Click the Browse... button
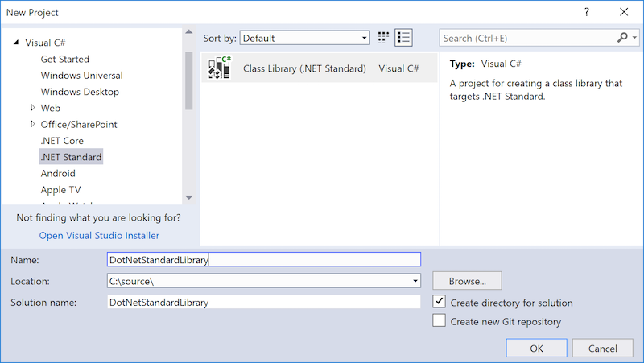Screen dimensions: 644x363 tap(467, 281)
